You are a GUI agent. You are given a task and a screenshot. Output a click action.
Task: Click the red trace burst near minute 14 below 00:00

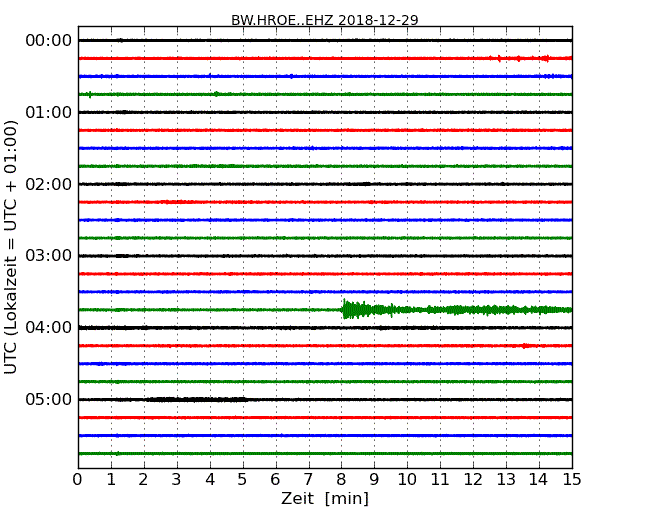pyautogui.click(x=546, y=58)
